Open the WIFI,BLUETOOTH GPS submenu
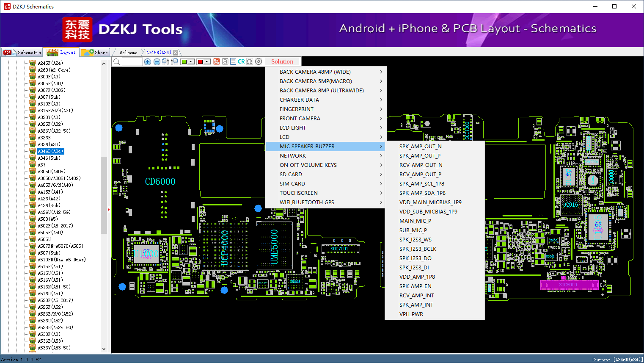644x363 pixels. click(325, 202)
